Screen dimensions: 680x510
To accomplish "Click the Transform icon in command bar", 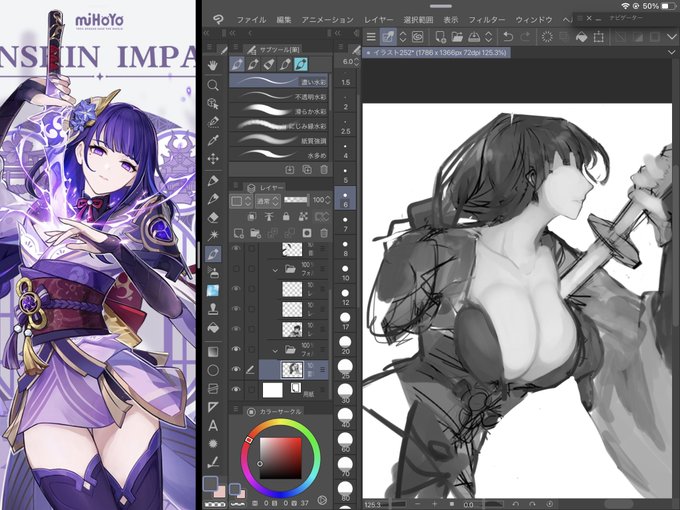I will [x=598, y=37].
